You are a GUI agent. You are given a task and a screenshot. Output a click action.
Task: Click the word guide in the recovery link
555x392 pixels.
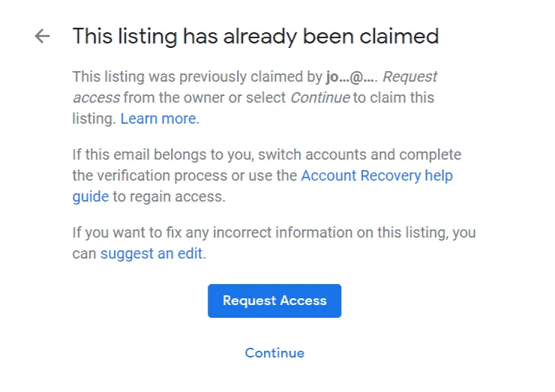(90, 196)
